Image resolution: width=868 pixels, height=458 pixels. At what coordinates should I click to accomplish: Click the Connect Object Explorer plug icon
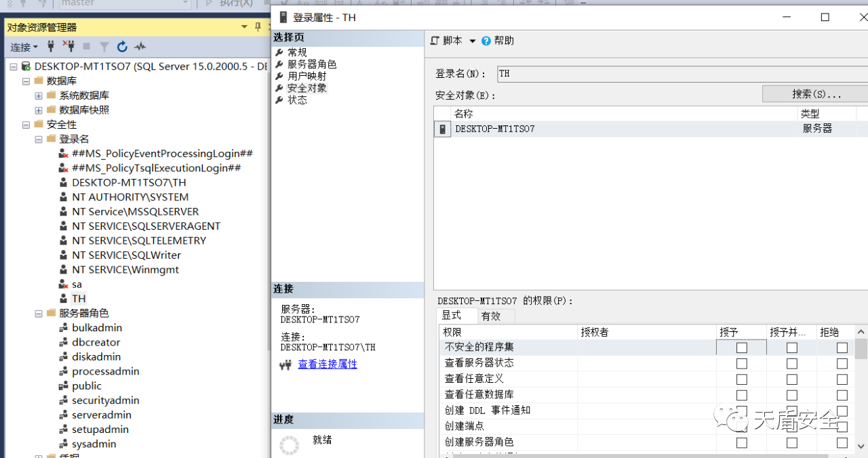(x=51, y=47)
